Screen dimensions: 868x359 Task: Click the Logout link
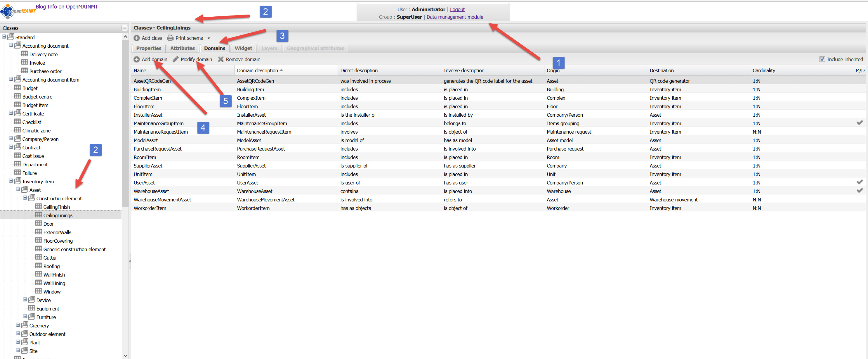[457, 9]
